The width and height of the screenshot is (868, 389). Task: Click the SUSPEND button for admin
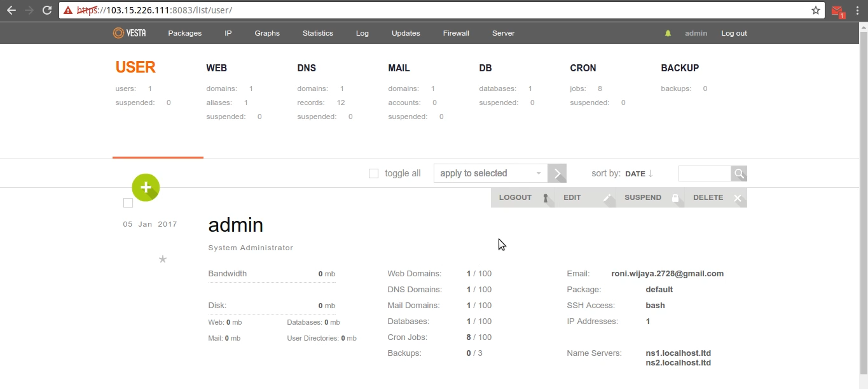642,197
